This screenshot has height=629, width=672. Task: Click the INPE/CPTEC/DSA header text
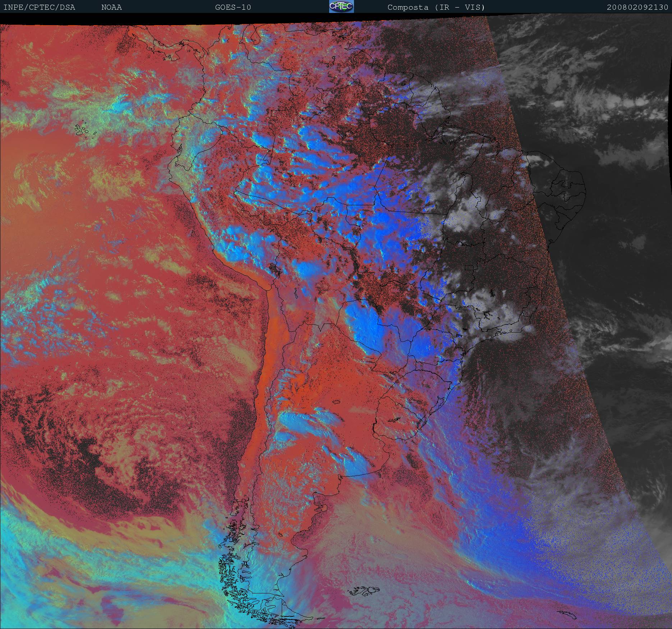39,7
